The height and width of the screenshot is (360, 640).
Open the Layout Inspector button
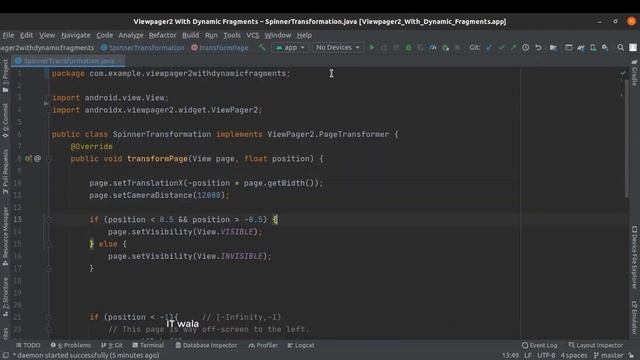tap(596, 345)
